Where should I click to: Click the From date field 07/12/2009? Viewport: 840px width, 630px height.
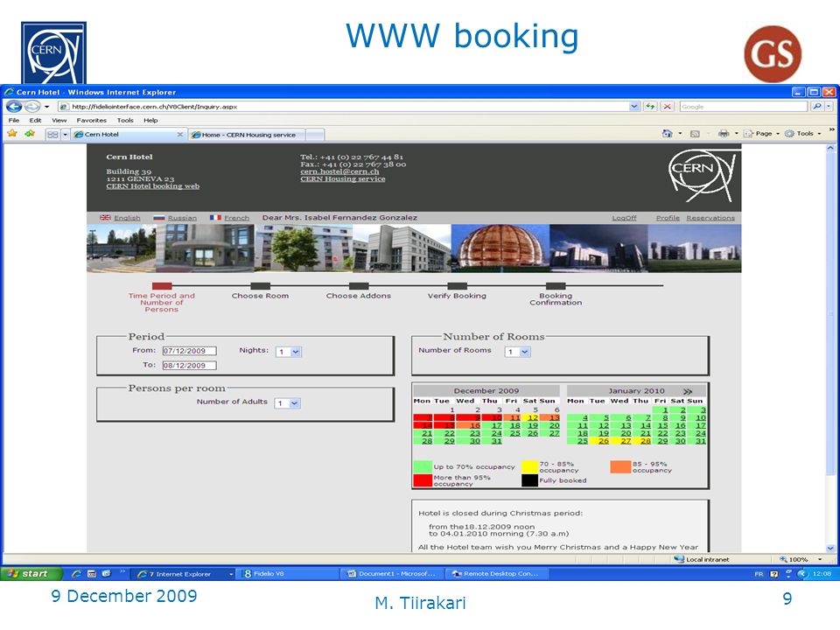pos(190,351)
